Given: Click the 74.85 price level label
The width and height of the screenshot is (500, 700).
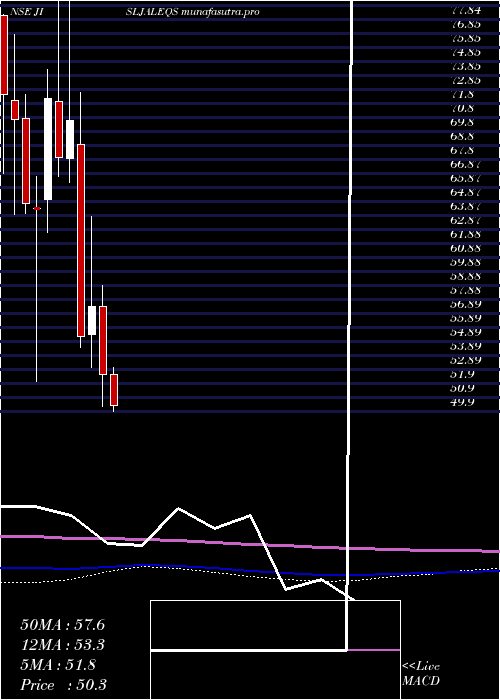Looking at the screenshot, I should coord(465,52).
